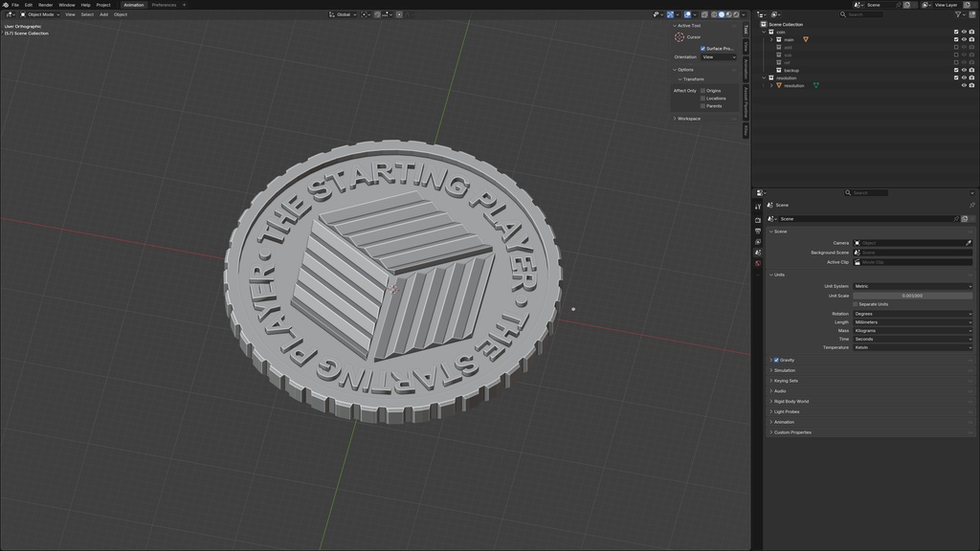Enable Affect Only Locations

tap(702, 99)
